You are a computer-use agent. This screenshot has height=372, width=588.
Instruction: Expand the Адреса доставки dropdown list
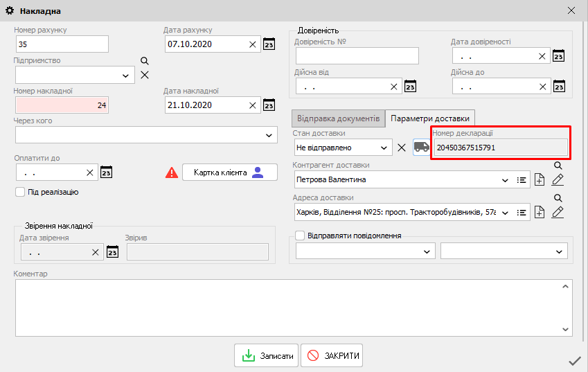pyautogui.click(x=504, y=212)
